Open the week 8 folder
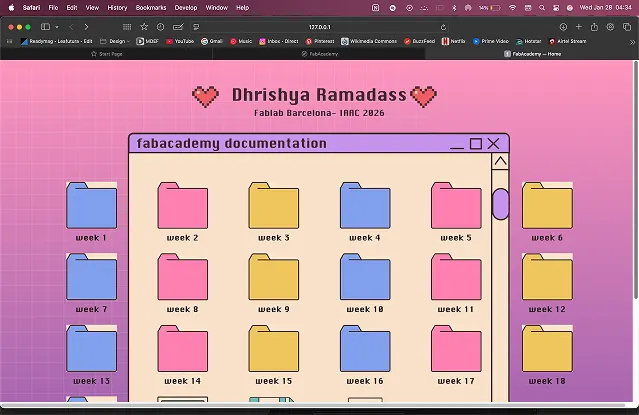This screenshot has width=639, height=415. (183, 277)
